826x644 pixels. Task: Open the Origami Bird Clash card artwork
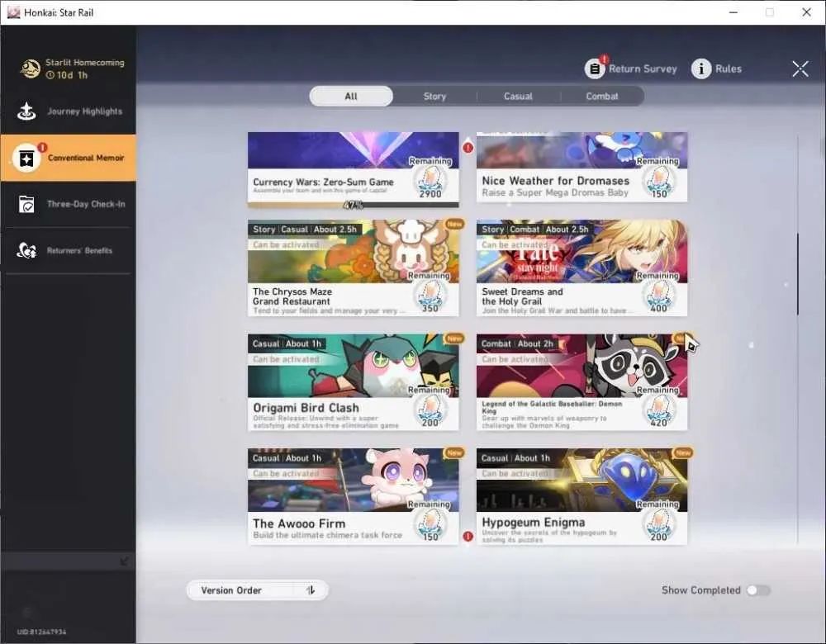pyautogui.click(x=353, y=366)
